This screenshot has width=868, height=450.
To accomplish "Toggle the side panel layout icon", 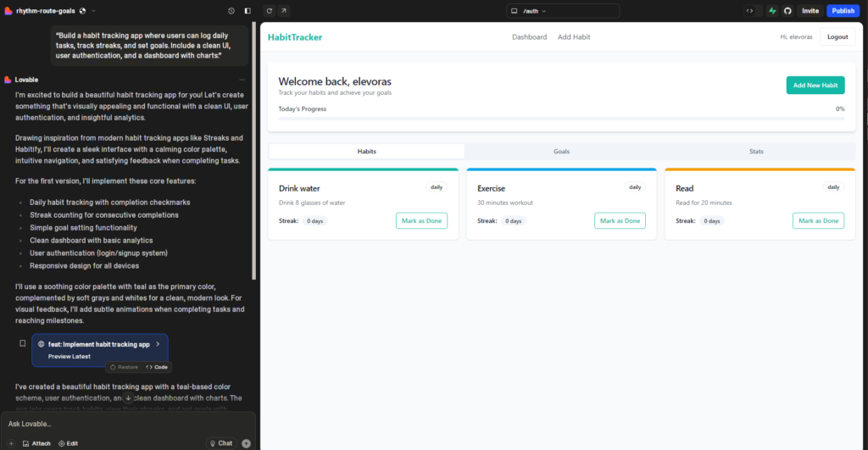I will [248, 11].
